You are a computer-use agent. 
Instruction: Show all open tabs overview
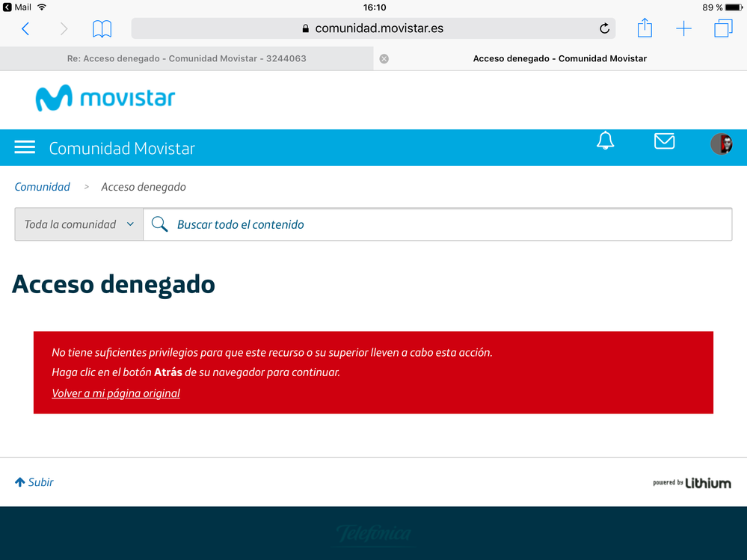click(x=723, y=29)
